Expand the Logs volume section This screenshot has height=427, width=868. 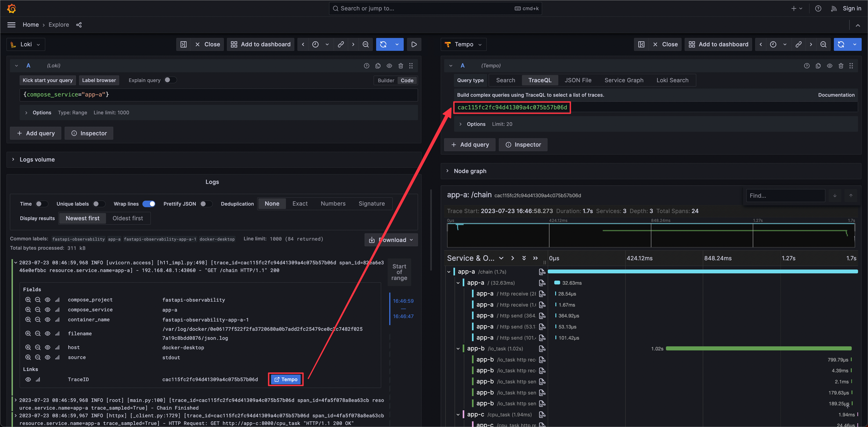pyautogui.click(x=12, y=159)
